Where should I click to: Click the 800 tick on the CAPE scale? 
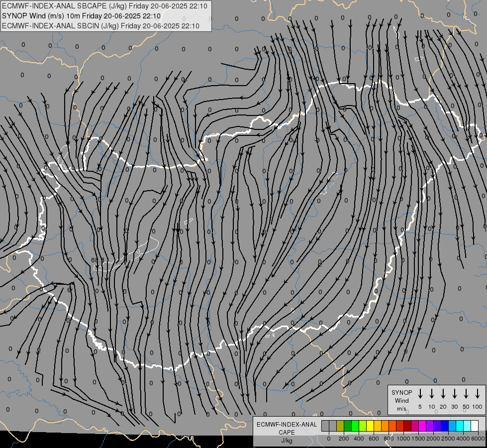(389, 439)
